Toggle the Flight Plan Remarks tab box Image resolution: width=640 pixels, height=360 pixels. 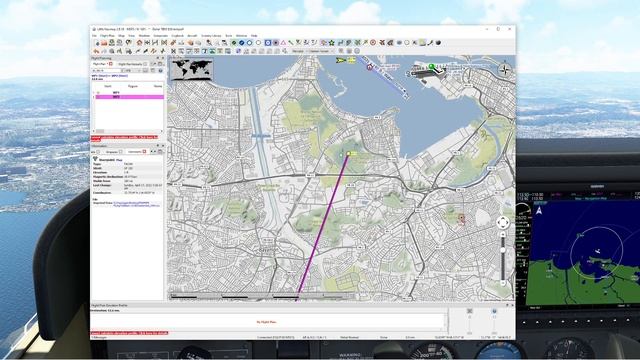(x=145, y=64)
